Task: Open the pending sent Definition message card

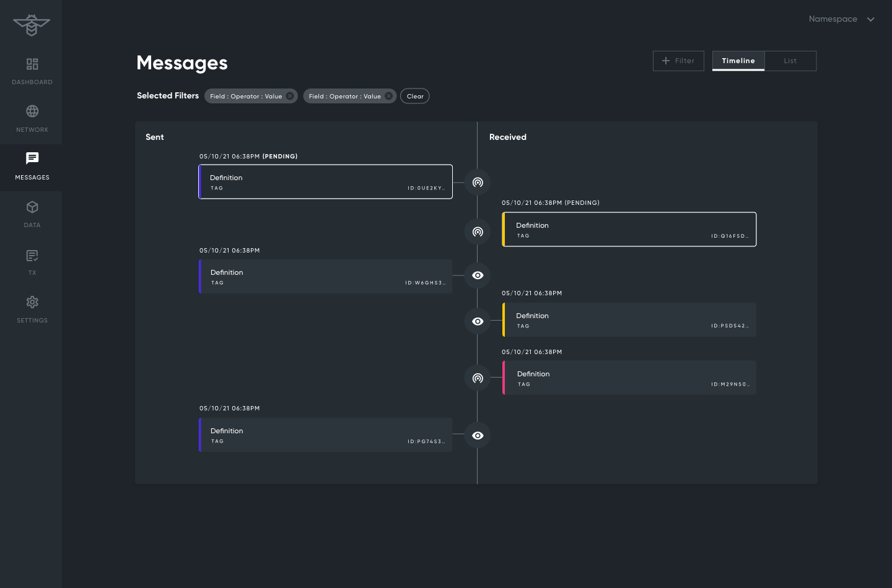Action: [x=325, y=181]
